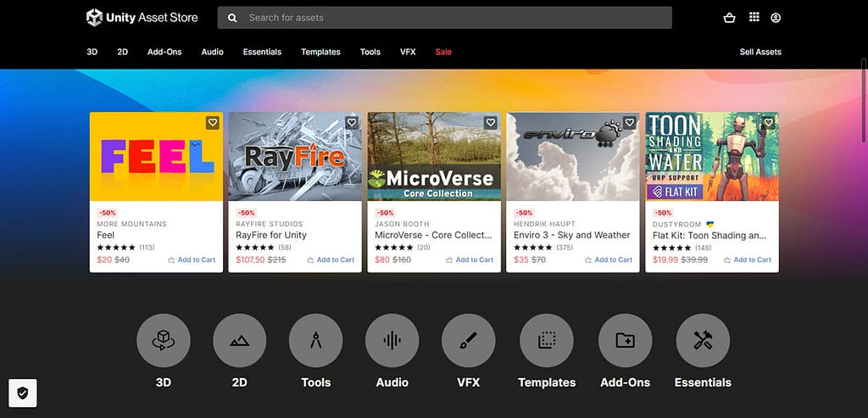The image size is (868, 418).
Task: Add MicroVerse Core Collection to cart
Action: tap(470, 259)
